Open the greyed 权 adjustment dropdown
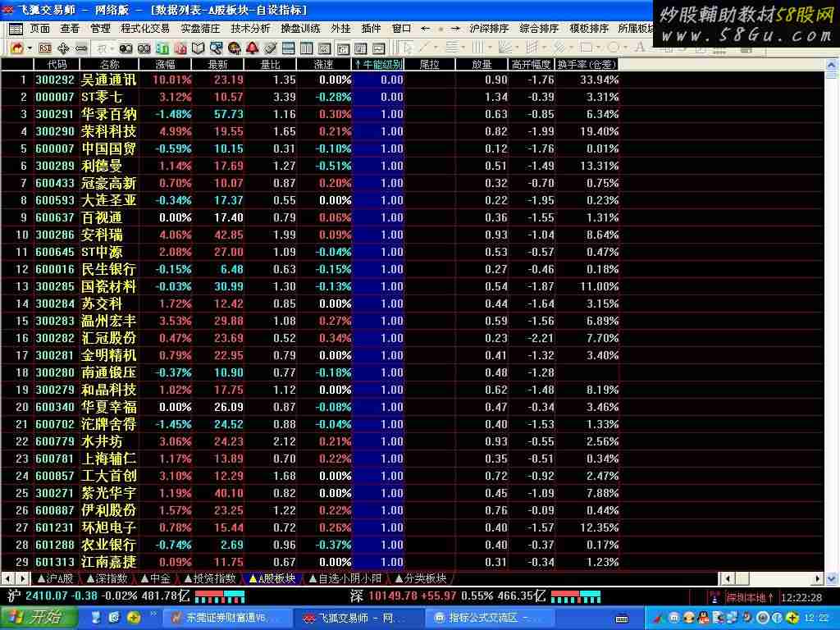 105,48
